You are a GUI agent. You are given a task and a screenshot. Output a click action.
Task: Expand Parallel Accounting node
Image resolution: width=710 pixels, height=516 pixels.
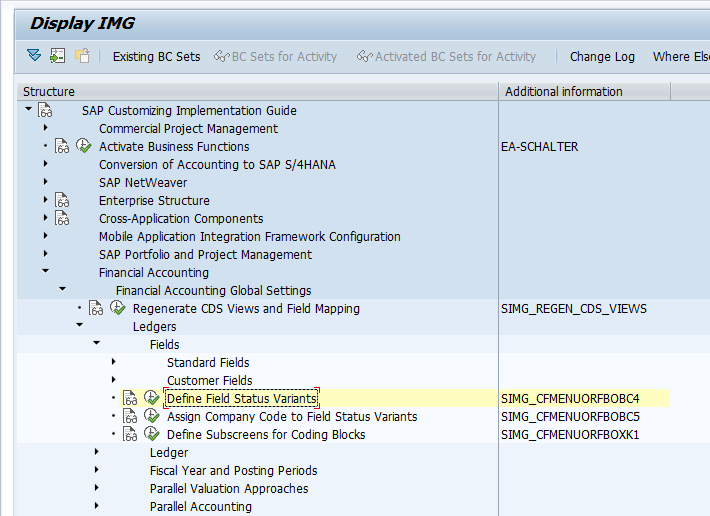(x=96, y=506)
